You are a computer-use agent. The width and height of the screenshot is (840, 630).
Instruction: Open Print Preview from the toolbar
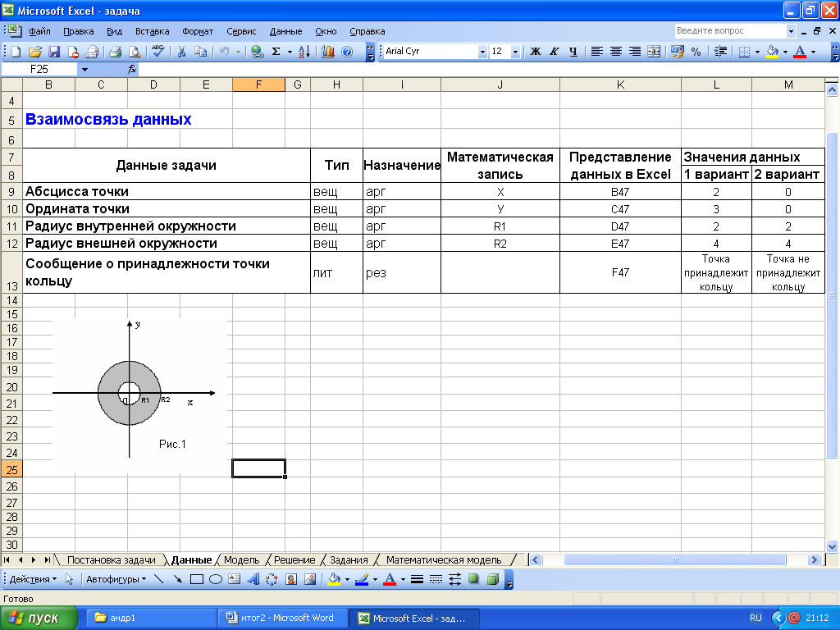(x=135, y=51)
